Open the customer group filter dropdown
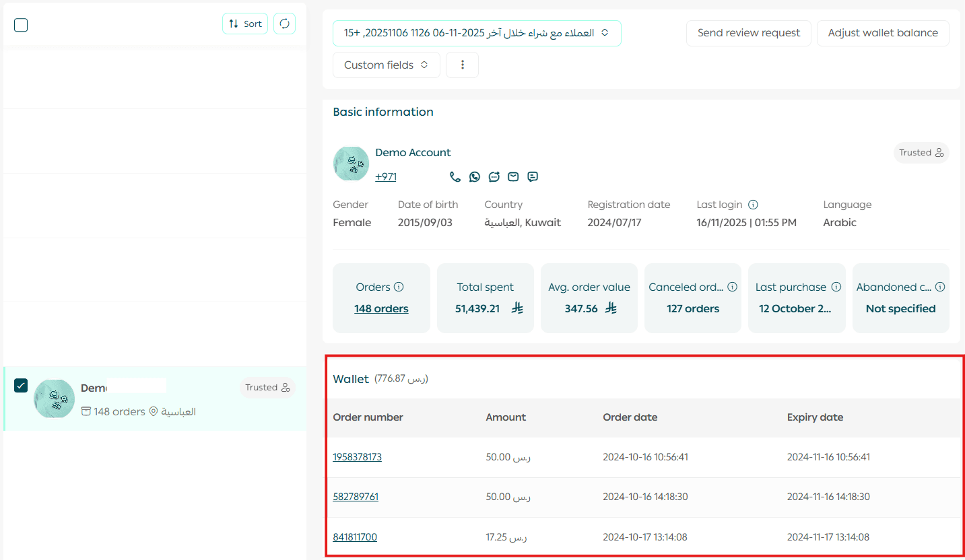Viewport: 965px width, 560px height. click(x=476, y=33)
